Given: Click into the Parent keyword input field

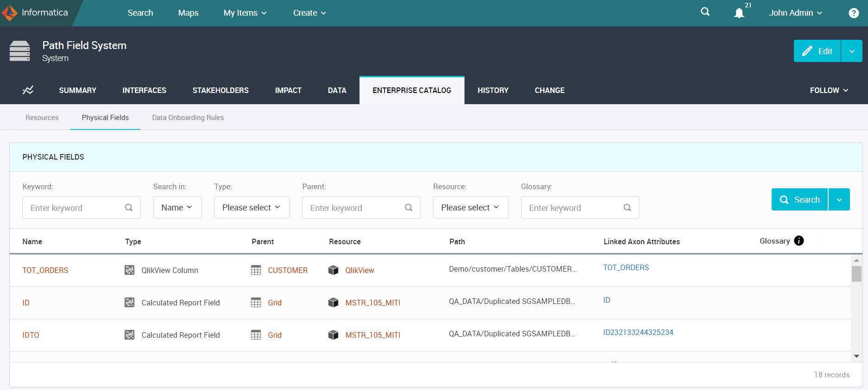Looking at the screenshot, I should [x=361, y=208].
